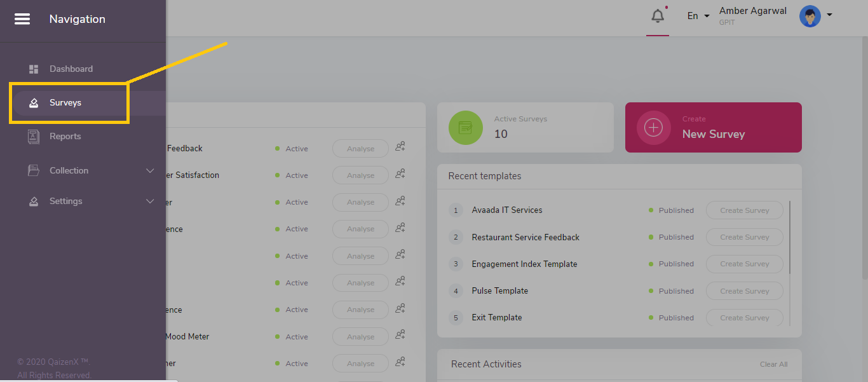868x382 pixels.
Task: Click Create Survey for Avaada IT Services
Action: pyautogui.click(x=745, y=210)
